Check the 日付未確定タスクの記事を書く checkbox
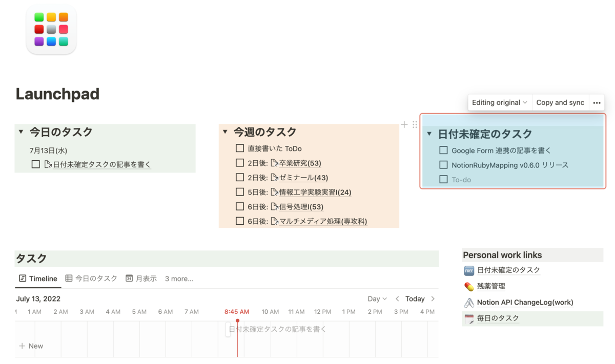Image resolution: width=615 pixels, height=364 pixels. [35, 164]
